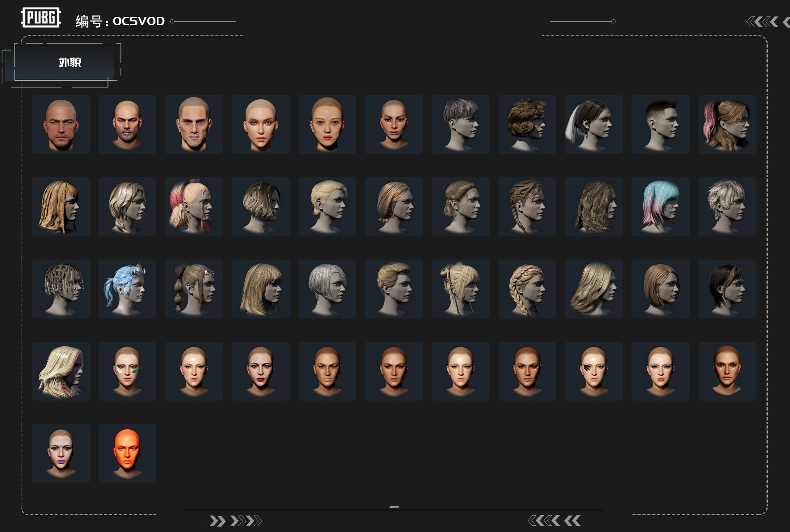
Task: Pick the blonde top bun with bangs
Action: coord(460,289)
